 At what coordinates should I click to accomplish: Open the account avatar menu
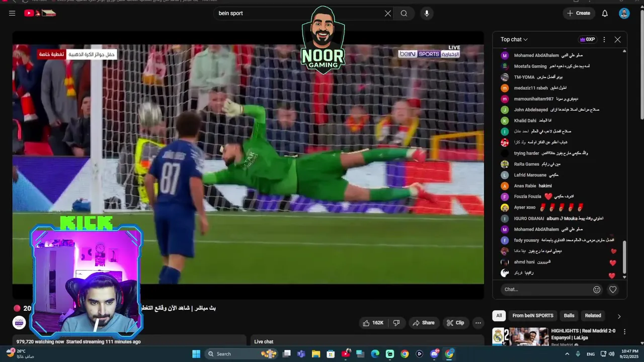(624, 14)
